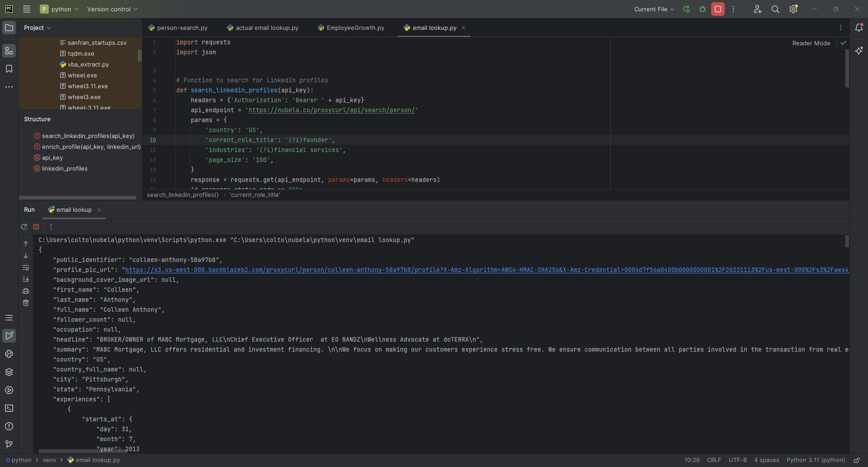
Task: Open UTF-8 file encoding selector
Action: coord(737,460)
